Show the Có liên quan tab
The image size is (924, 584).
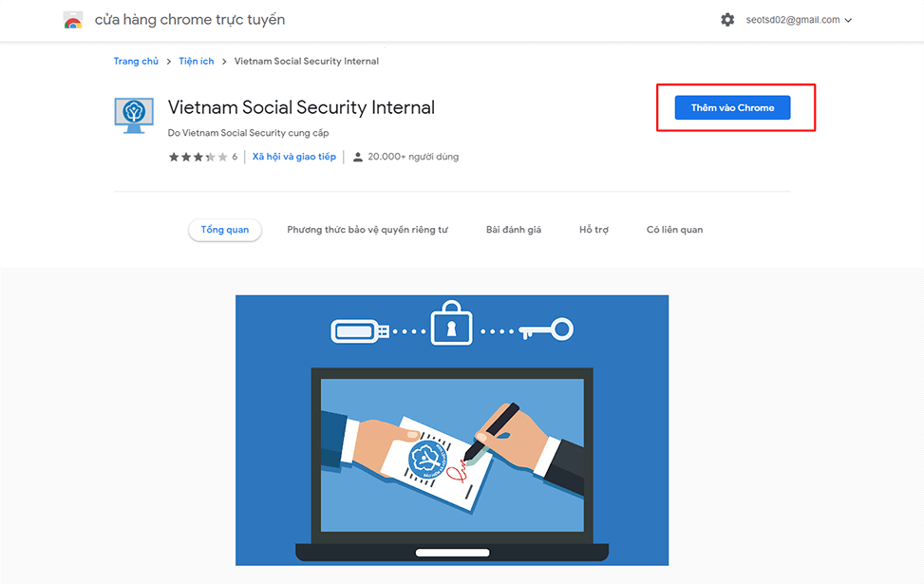(x=674, y=230)
